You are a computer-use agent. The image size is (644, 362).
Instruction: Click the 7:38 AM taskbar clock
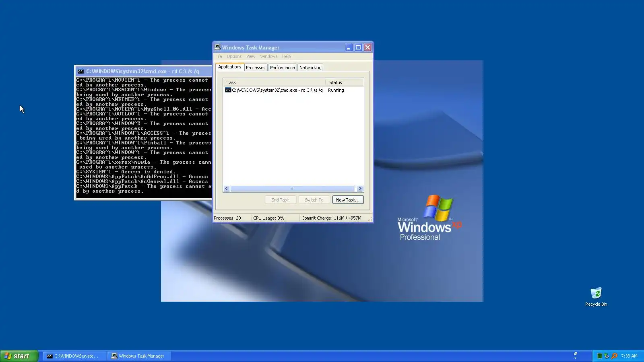(629, 356)
